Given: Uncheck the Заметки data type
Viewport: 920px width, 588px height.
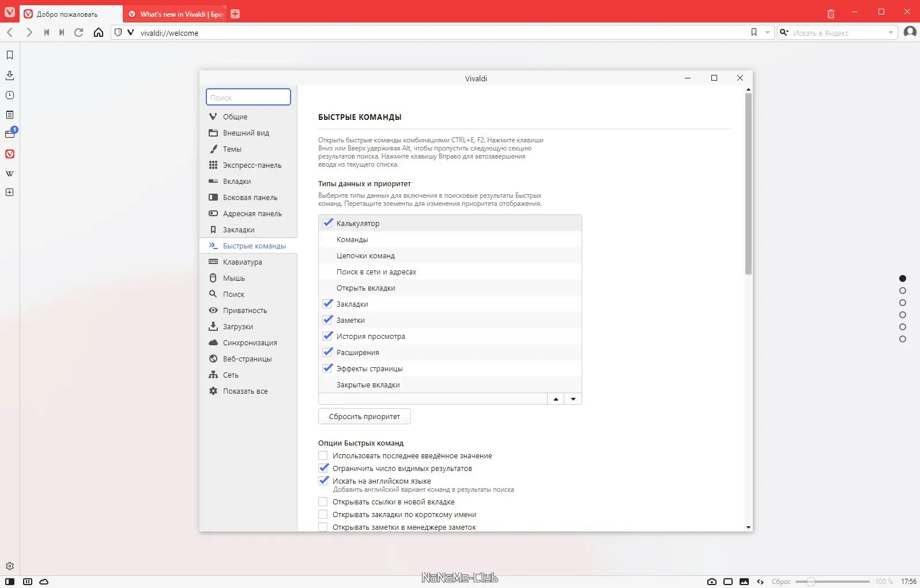Looking at the screenshot, I should tap(328, 319).
